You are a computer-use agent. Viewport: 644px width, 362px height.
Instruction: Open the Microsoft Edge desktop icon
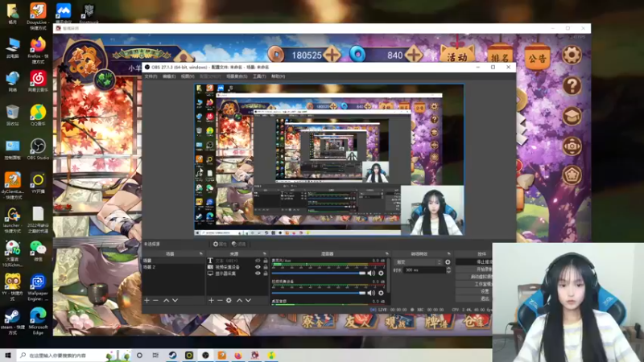coord(38,321)
